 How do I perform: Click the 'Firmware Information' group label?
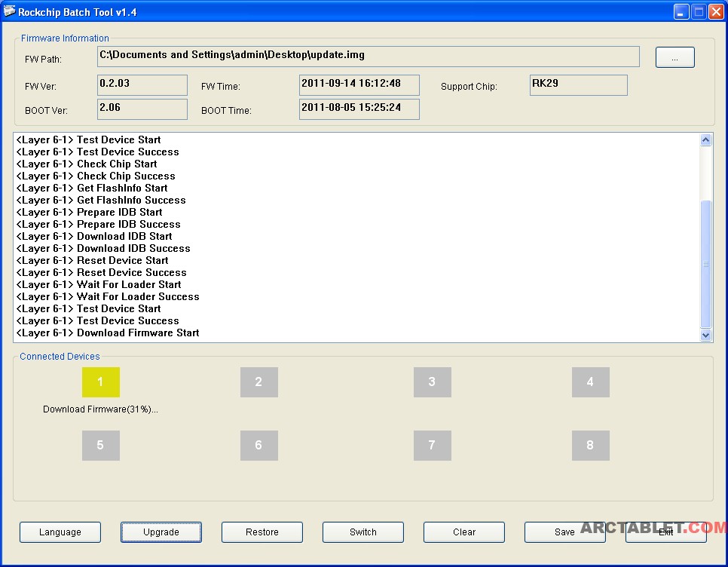65,38
